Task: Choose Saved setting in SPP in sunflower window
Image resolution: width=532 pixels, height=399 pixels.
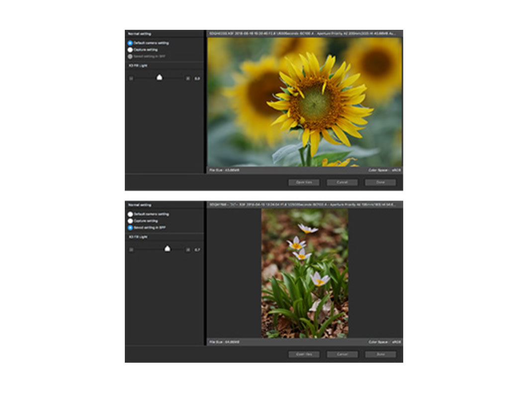Action: [130, 56]
